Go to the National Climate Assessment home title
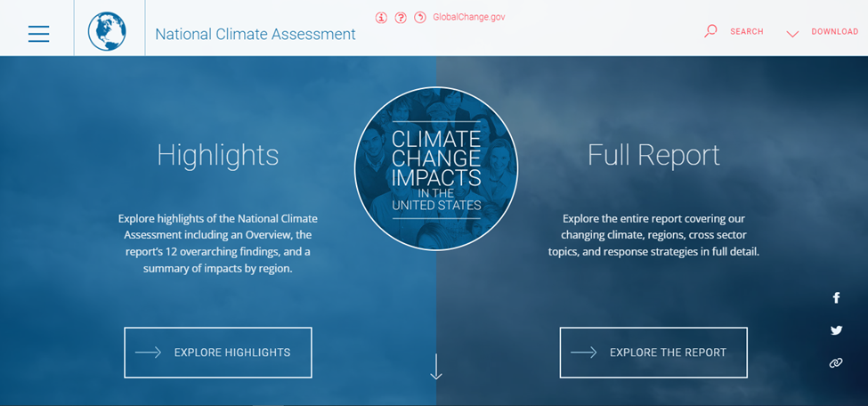 click(256, 35)
